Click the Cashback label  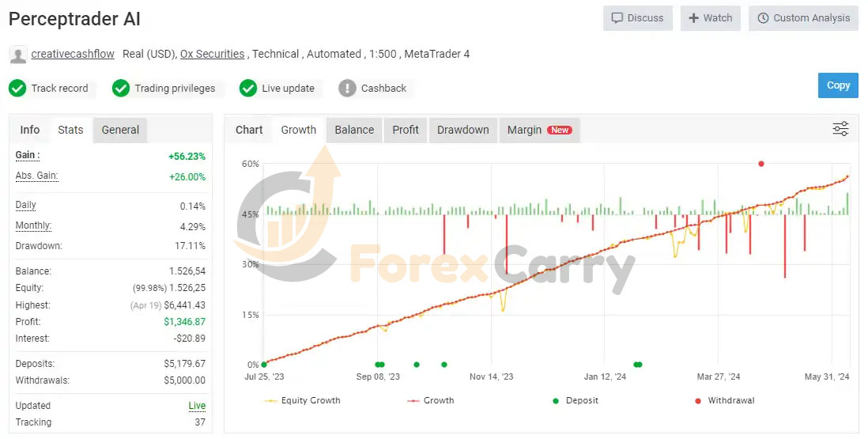click(x=383, y=88)
